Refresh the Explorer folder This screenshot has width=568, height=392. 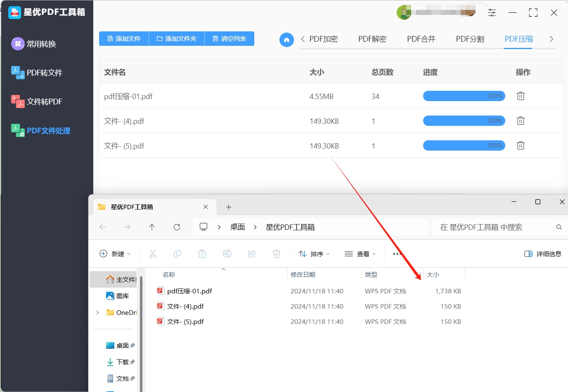(177, 227)
